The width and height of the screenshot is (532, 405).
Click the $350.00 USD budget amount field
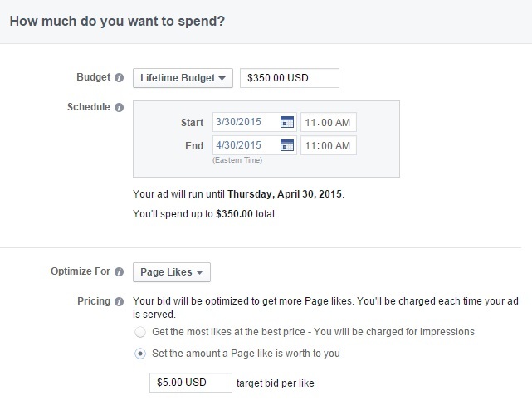[289, 78]
